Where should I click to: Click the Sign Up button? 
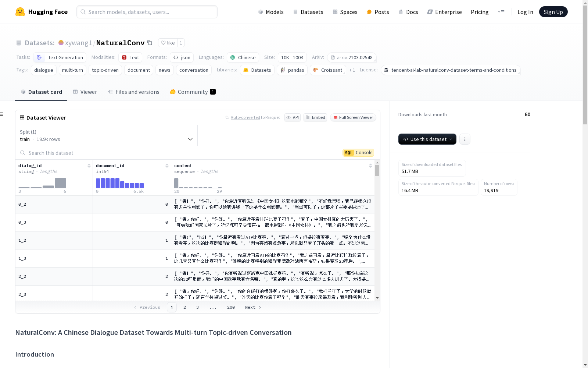(x=553, y=12)
